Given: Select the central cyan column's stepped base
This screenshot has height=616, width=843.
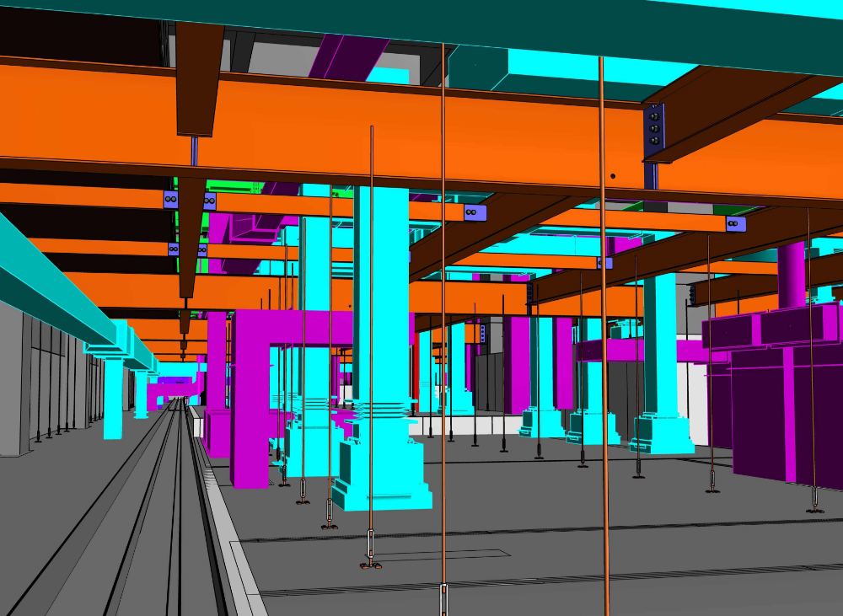Looking at the screenshot, I should tap(383, 468).
